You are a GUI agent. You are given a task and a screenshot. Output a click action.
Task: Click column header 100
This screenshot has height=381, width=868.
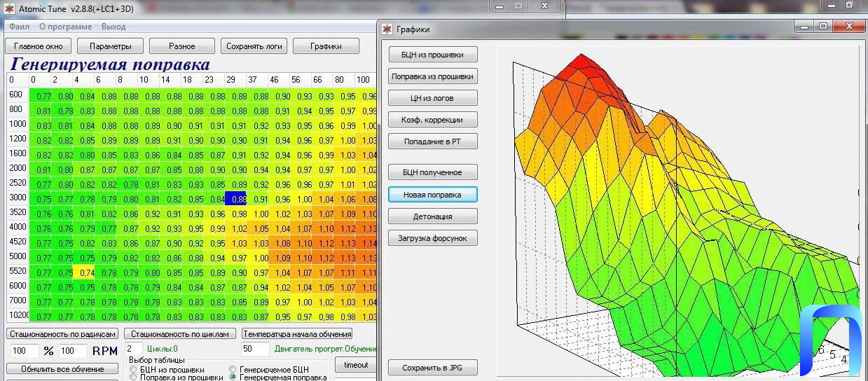click(x=366, y=80)
